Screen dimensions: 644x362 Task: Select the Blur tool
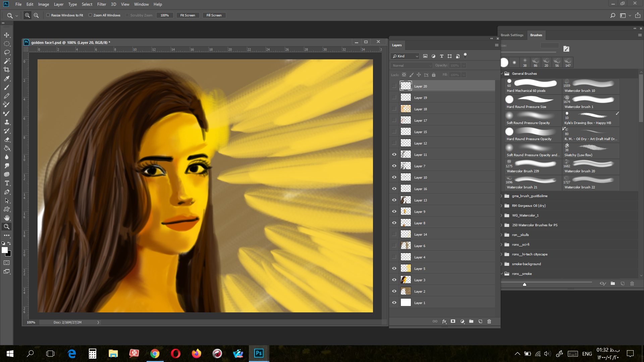7,157
